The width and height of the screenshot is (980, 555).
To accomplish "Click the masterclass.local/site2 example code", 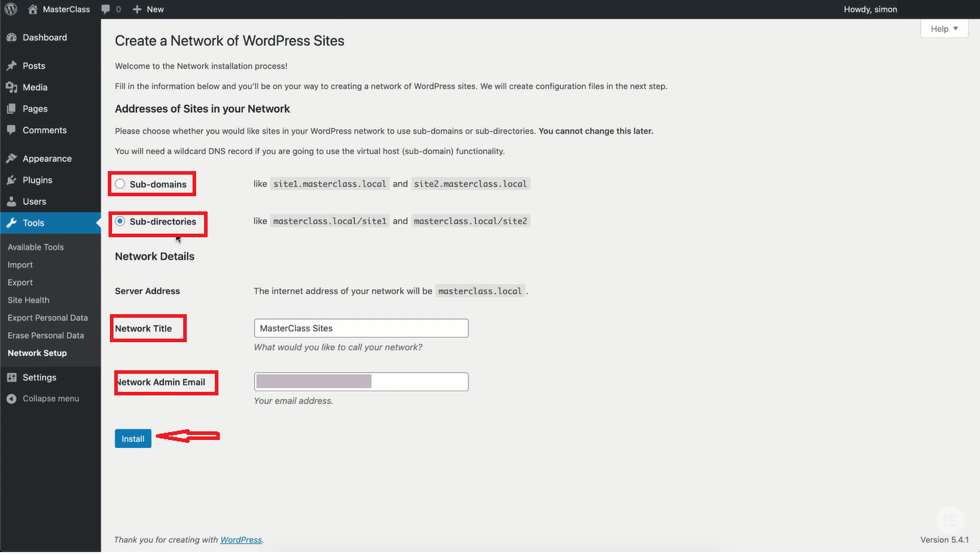I will [x=471, y=221].
